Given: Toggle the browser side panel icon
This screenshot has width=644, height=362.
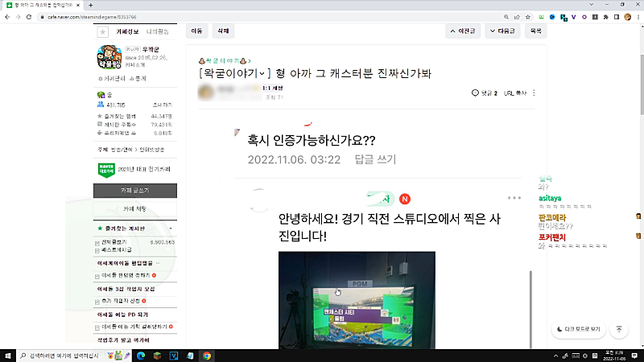Looking at the screenshot, I should (x=617, y=17).
